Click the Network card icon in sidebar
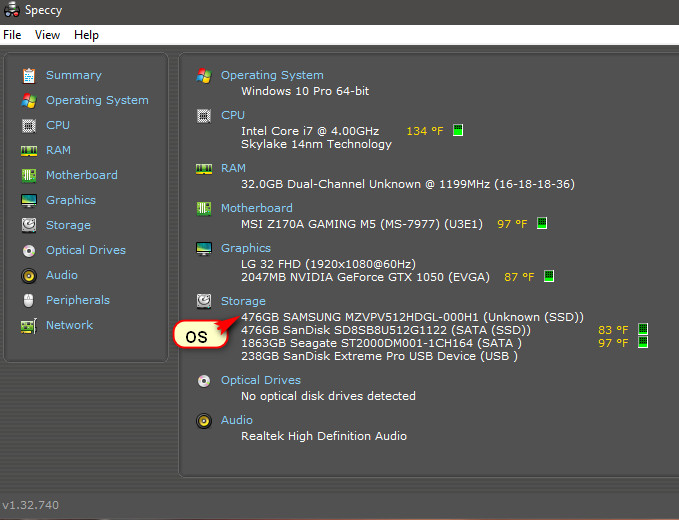Screen dimensions: 679x520 29,326
